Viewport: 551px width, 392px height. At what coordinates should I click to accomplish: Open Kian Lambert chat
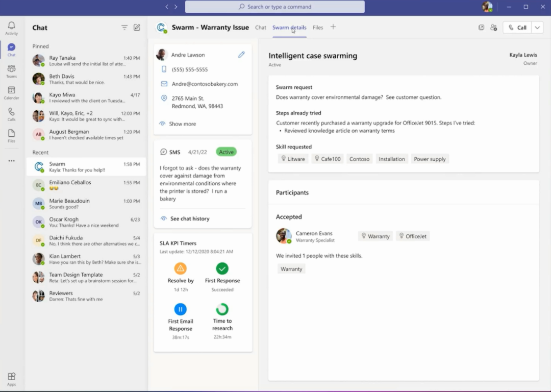click(86, 259)
